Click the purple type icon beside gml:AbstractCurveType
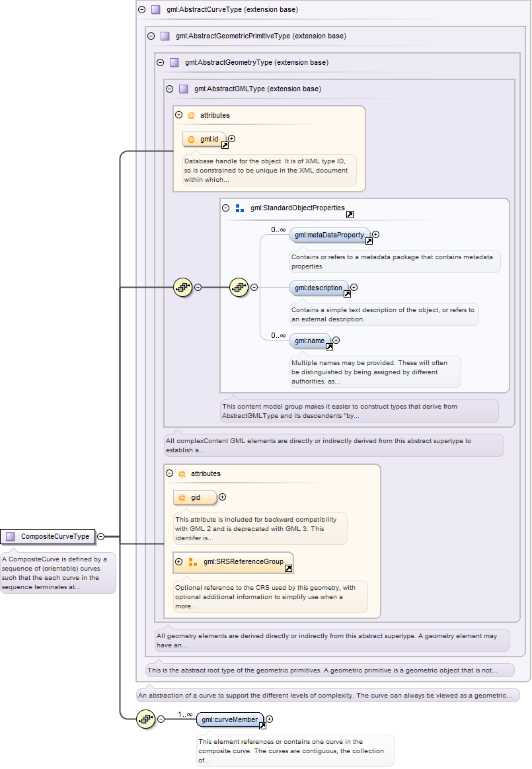 [x=156, y=9]
